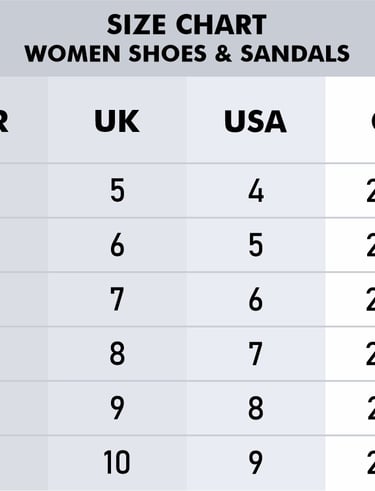Click UK size 5 cell

click(117, 191)
